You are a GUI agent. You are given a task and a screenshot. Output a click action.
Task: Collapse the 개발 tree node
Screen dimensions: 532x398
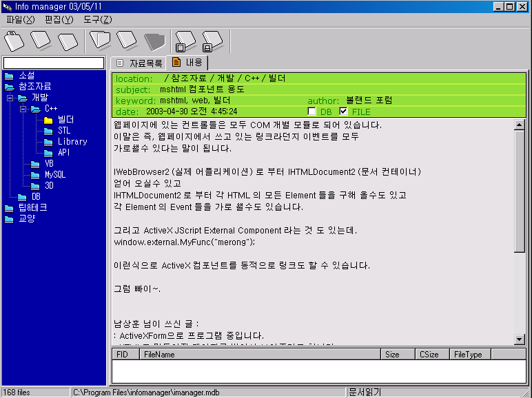point(10,98)
